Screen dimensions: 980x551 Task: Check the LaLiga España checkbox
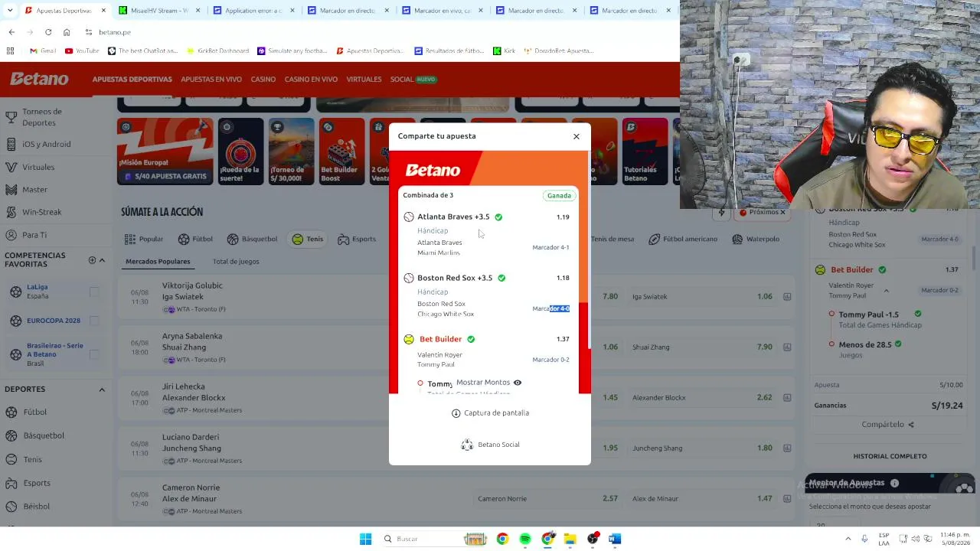tap(94, 292)
